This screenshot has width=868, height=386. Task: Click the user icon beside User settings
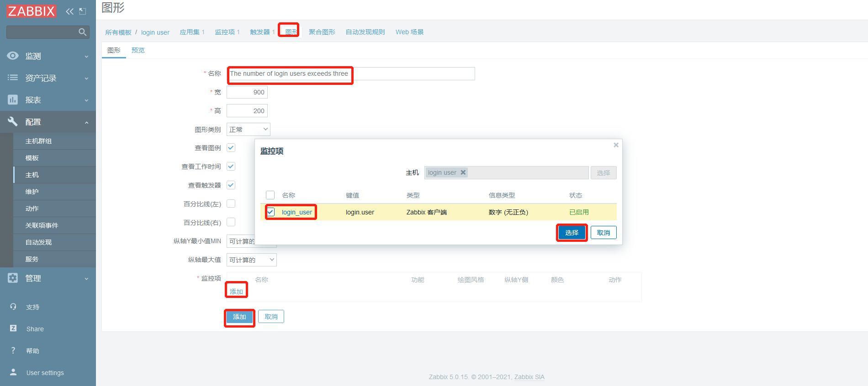click(x=13, y=372)
